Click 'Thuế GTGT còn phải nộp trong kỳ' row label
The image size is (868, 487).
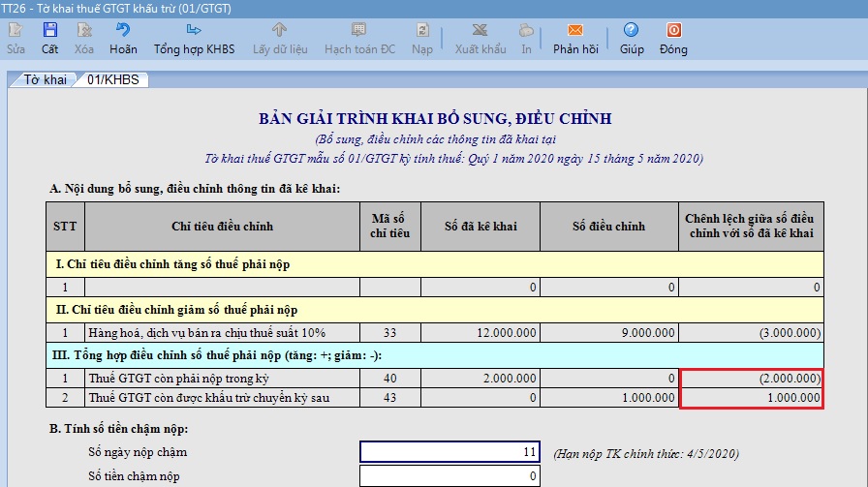[x=179, y=378]
